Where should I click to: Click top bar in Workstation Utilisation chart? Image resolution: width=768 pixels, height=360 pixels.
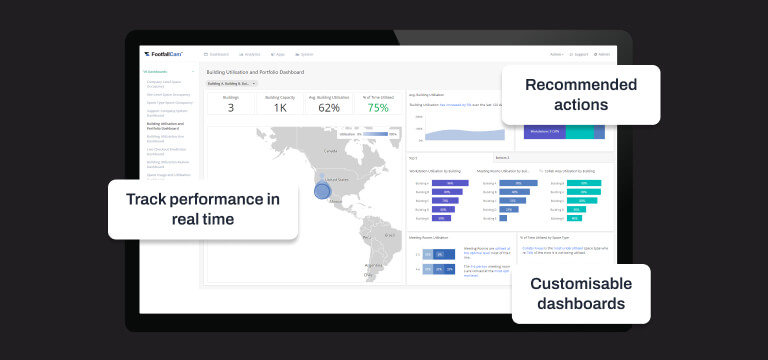pos(450,183)
